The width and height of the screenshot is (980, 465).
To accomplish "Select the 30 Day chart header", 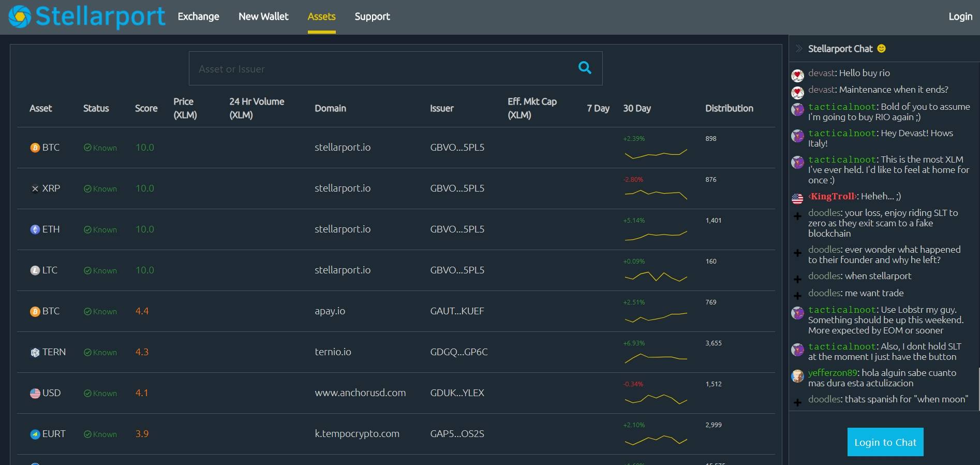I will 637,108.
